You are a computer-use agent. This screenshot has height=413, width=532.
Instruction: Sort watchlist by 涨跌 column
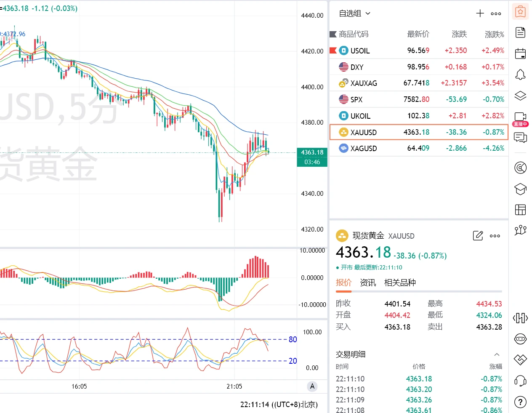point(459,34)
